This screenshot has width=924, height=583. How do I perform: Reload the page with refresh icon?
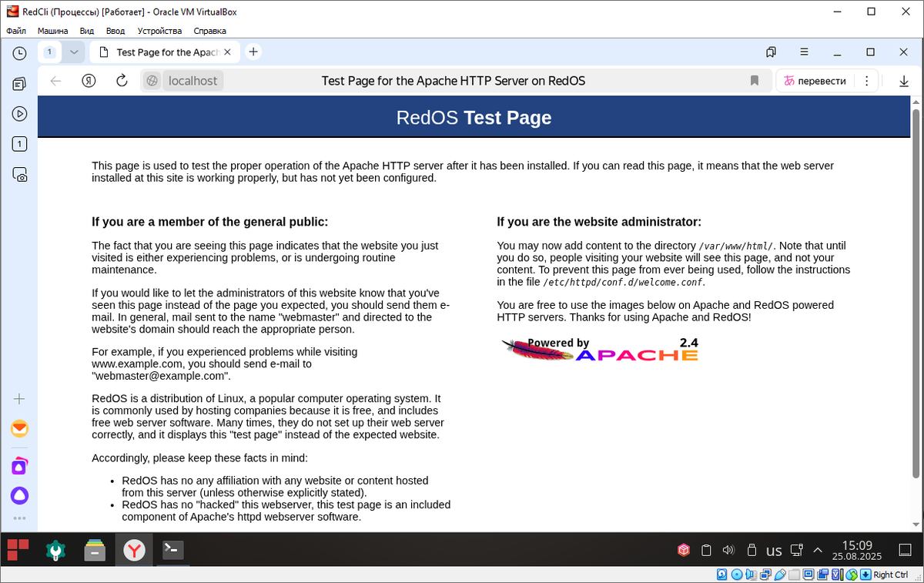click(122, 81)
